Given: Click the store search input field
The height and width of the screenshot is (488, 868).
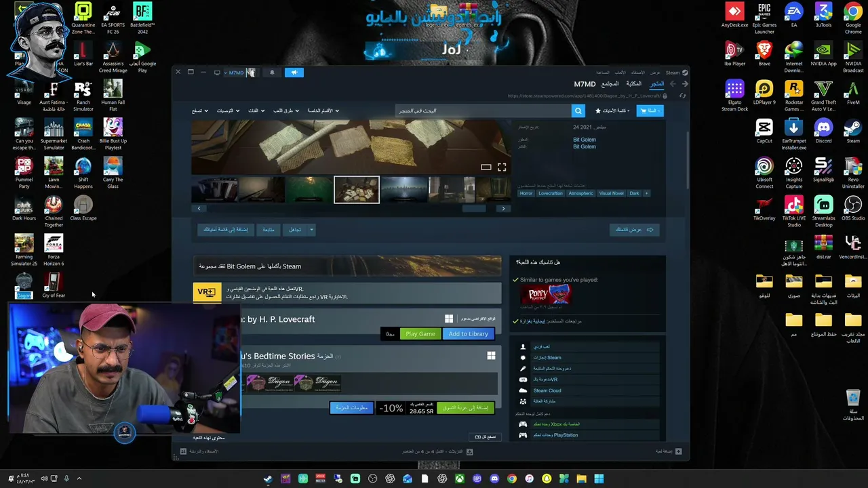Looking at the screenshot, I should [484, 110].
